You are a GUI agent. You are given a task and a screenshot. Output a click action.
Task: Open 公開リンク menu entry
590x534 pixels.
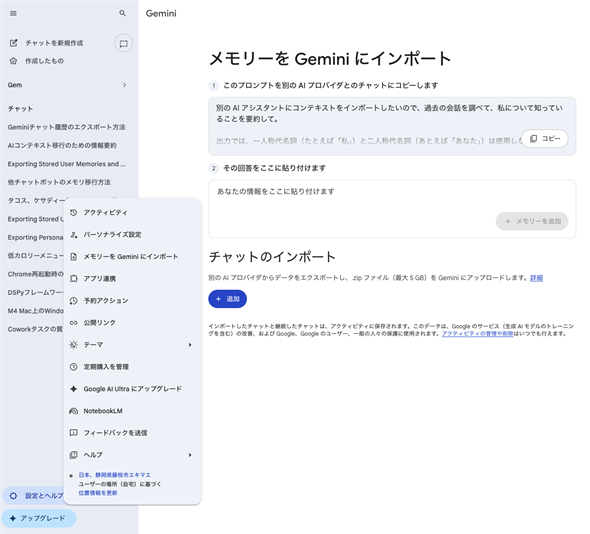tap(132, 323)
